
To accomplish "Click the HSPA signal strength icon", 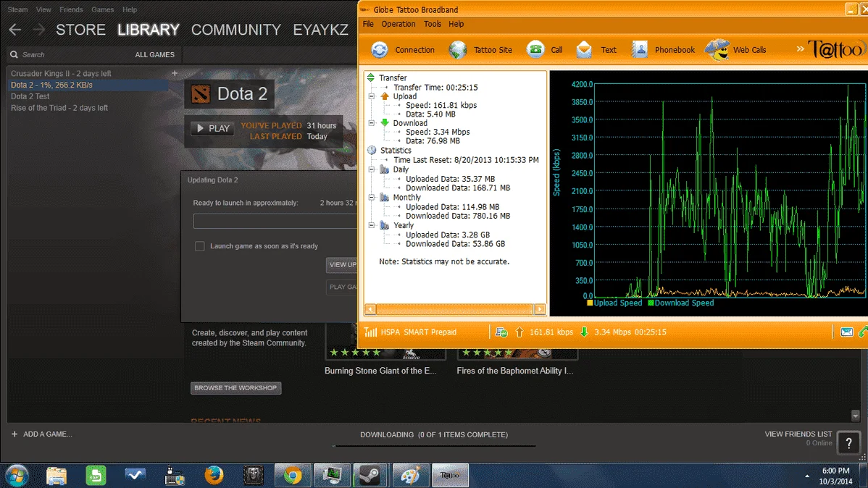I will (x=370, y=332).
